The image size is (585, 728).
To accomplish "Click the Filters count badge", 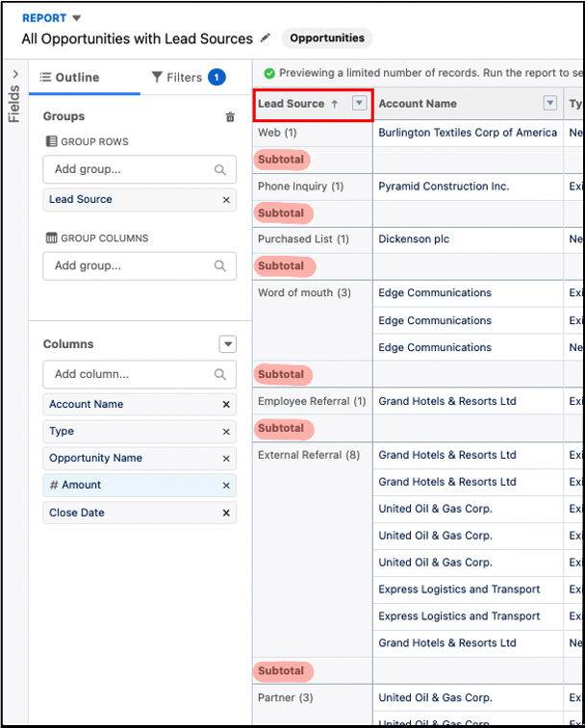I will point(216,77).
